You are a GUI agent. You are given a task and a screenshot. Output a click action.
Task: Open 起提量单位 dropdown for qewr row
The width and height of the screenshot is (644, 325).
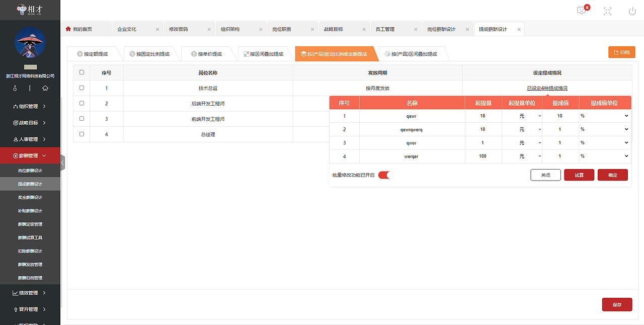pos(522,116)
